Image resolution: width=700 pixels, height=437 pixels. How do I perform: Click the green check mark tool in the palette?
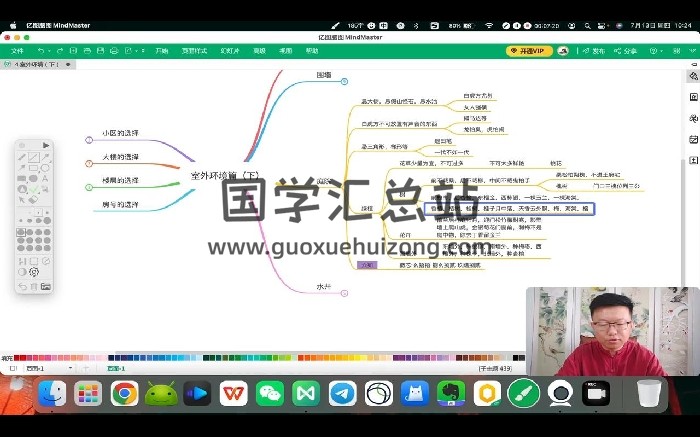(x=34, y=189)
